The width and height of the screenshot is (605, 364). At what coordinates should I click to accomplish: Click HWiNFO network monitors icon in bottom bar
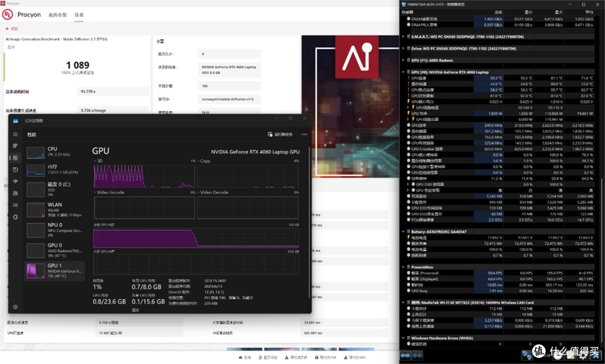[x=527, y=354]
